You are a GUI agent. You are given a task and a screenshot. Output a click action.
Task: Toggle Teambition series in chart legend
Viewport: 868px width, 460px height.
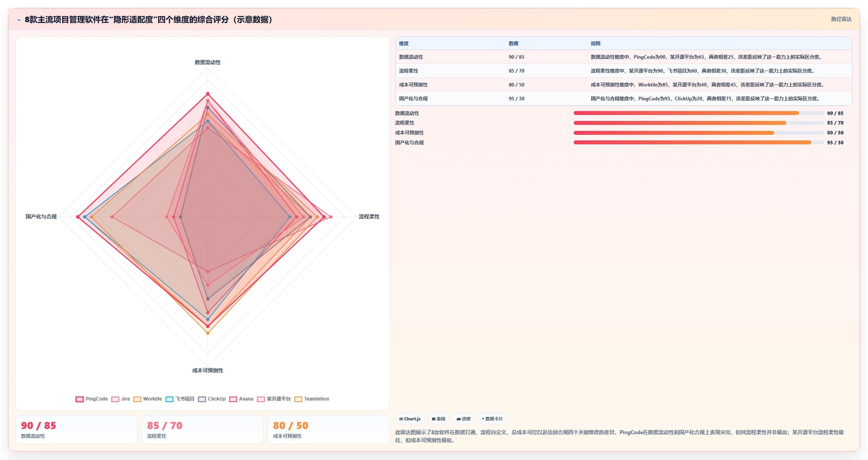(311, 399)
